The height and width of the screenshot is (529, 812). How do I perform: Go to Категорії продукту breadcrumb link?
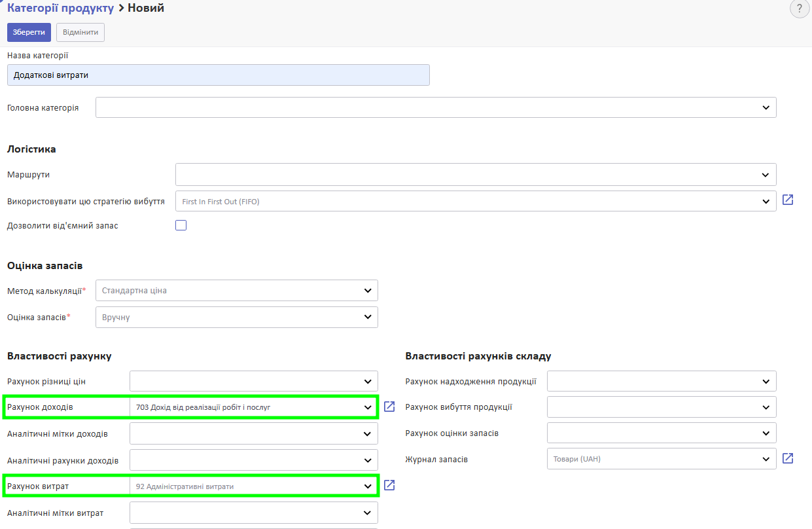tap(61, 8)
